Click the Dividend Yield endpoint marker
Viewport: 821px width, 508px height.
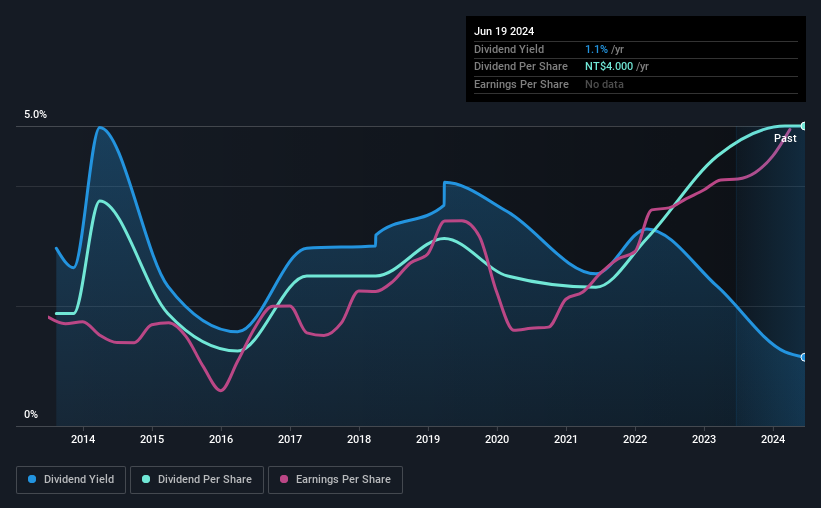804,357
